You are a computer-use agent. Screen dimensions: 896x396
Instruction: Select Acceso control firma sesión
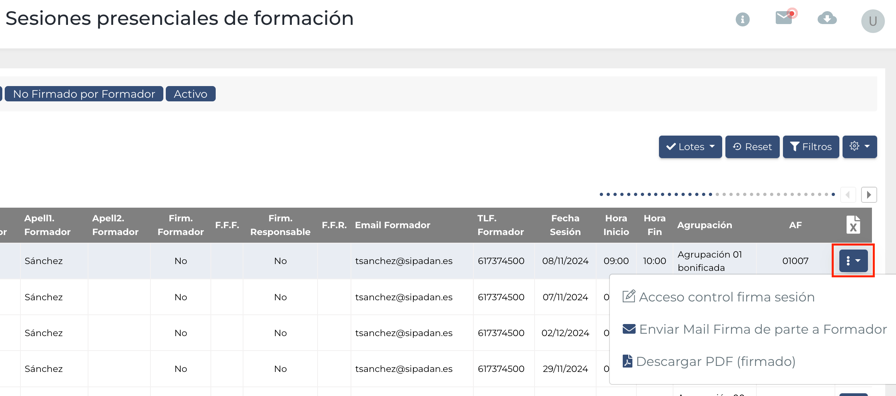[x=718, y=297]
